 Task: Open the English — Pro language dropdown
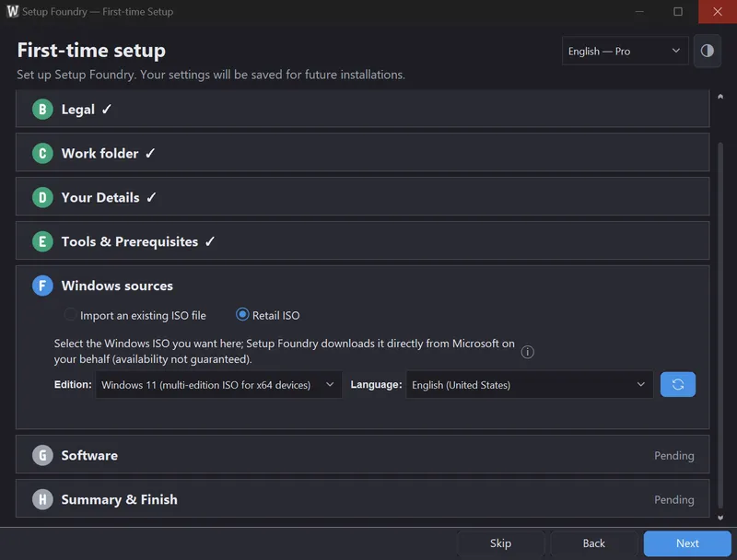point(625,51)
